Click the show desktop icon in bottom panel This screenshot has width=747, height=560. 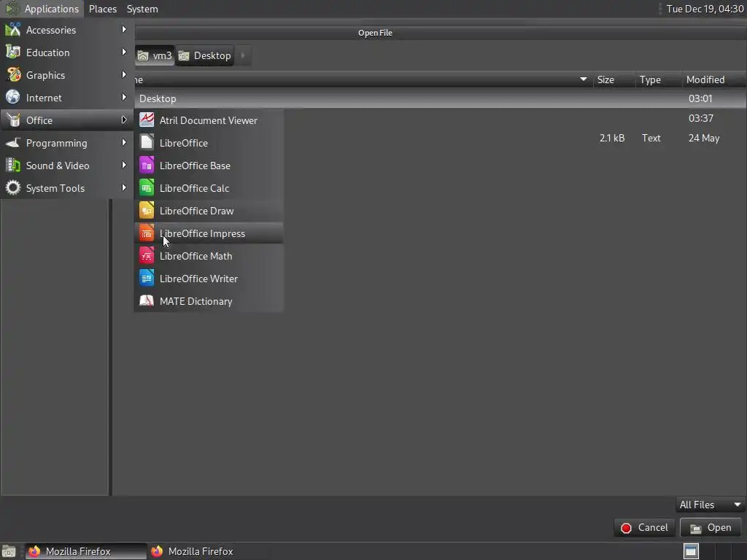point(9,551)
